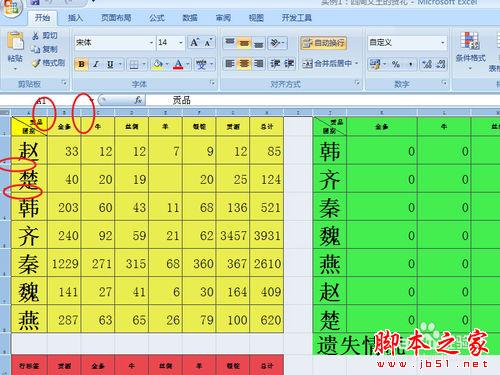Open fill color dropdown arrow

click(167, 64)
